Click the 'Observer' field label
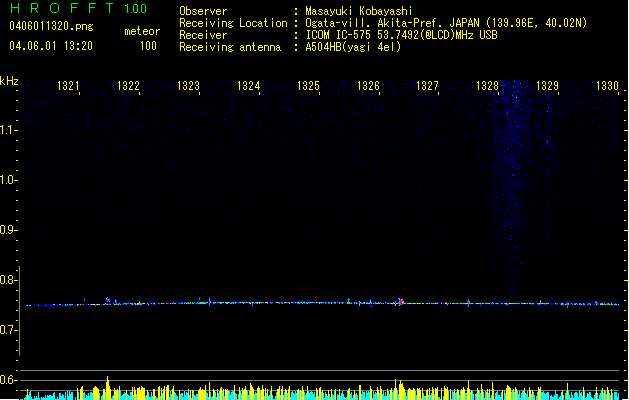The image size is (629, 400). (203, 11)
